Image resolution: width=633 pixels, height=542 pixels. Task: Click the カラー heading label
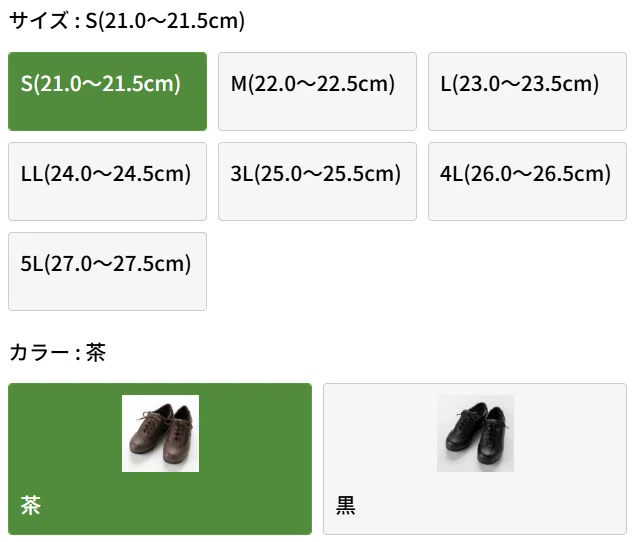pyautogui.click(x=39, y=352)
